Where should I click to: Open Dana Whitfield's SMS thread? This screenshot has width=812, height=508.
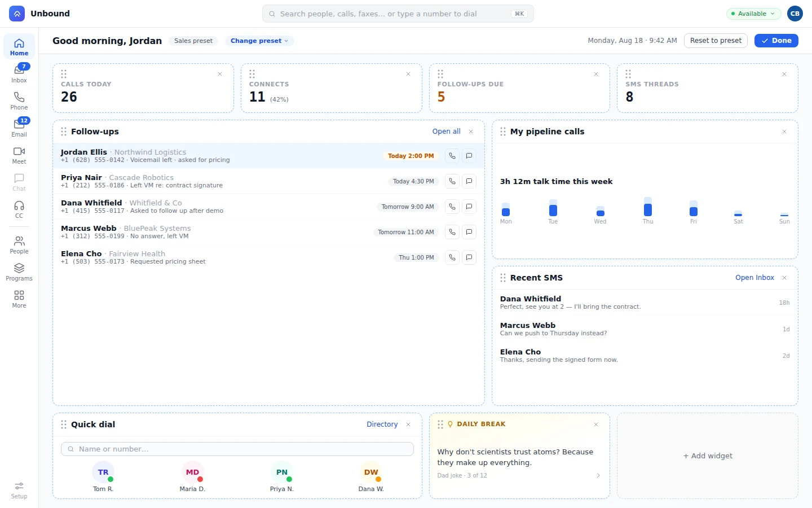(645, 303)
